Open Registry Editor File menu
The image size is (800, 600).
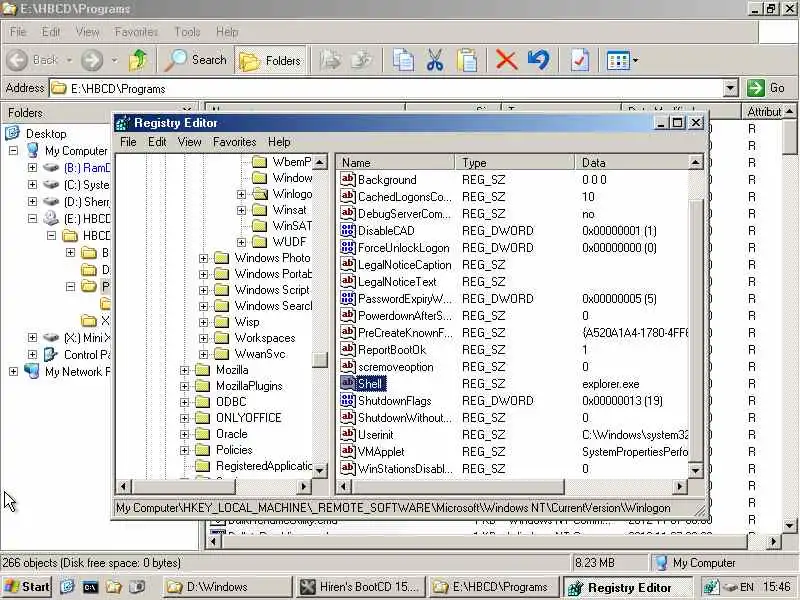tap(128, 142)
